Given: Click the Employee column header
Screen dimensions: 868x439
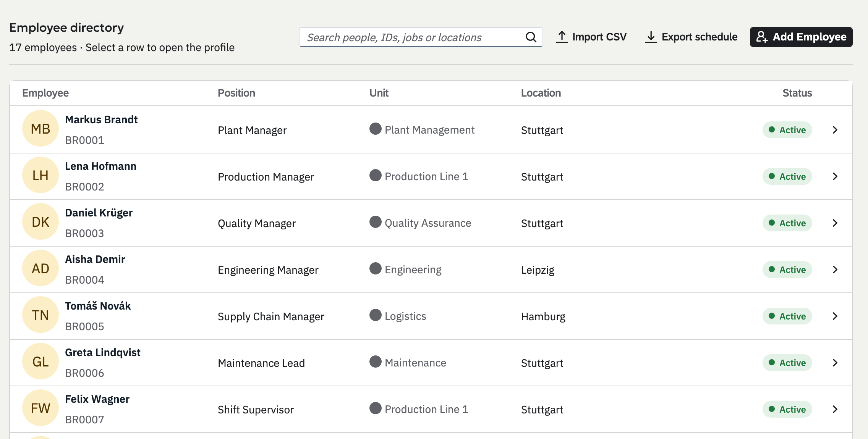Looking at the screenshot, I should pyautogui.click(x=45, y=93).
